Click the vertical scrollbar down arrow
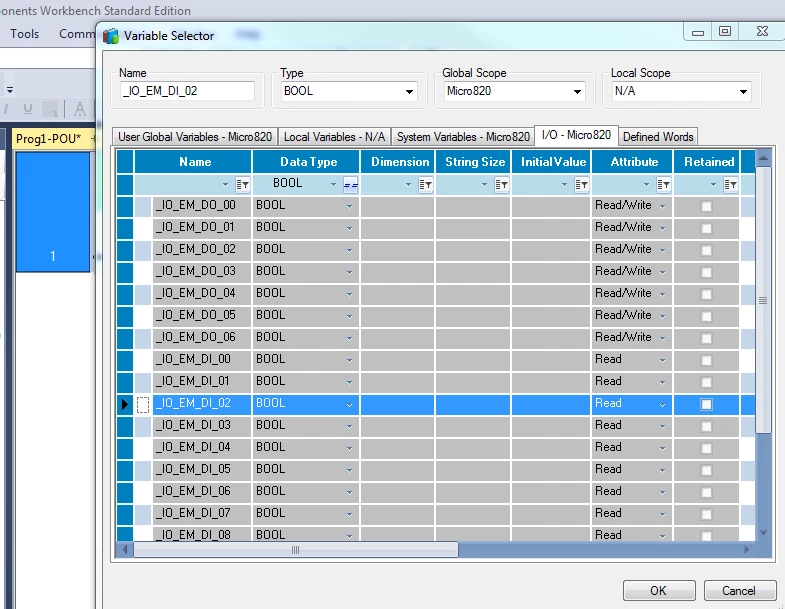Image resolution: width=785 pixels, height=609 pixels. click(x=763, y=532)
